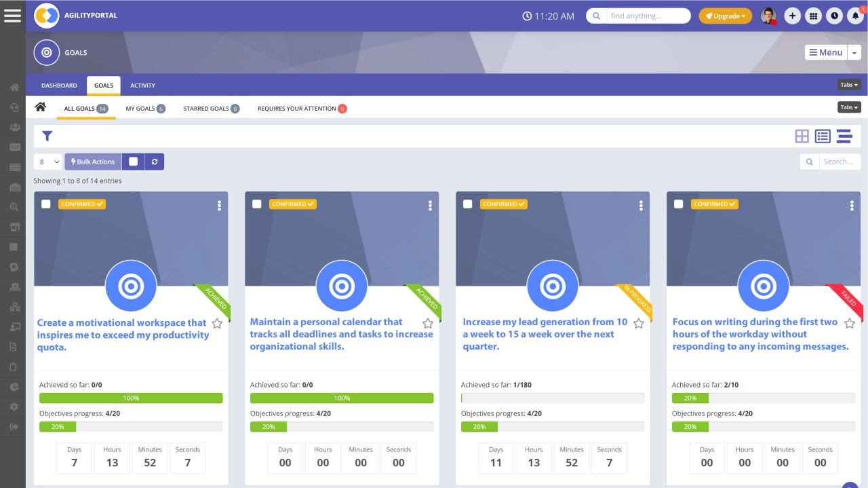This screenshot has height=488, width=868.
Task: Open the hamburger menu at top left
Action: click(x=12, y=16)
